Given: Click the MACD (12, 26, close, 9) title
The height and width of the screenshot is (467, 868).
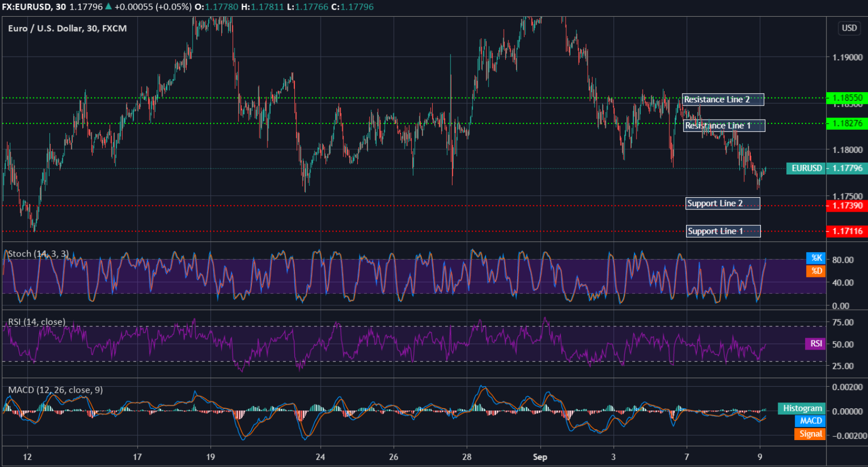Looking at the screenshot, I should 55,389.
